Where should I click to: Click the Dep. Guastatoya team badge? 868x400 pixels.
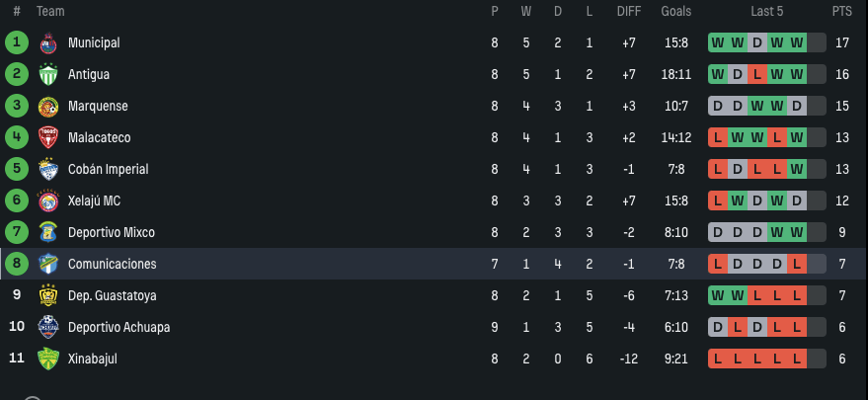[x=48, y=296]
